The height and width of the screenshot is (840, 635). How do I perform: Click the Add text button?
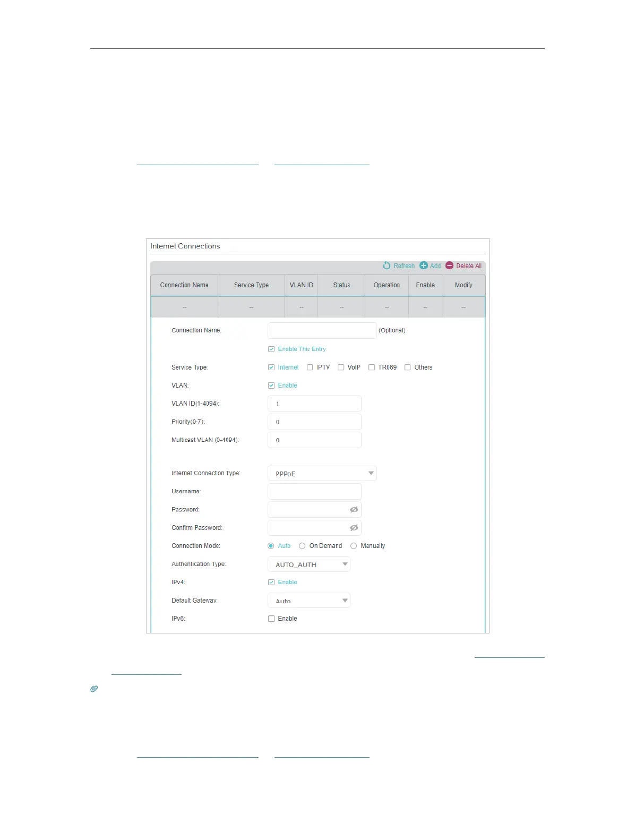pos(435,266)
